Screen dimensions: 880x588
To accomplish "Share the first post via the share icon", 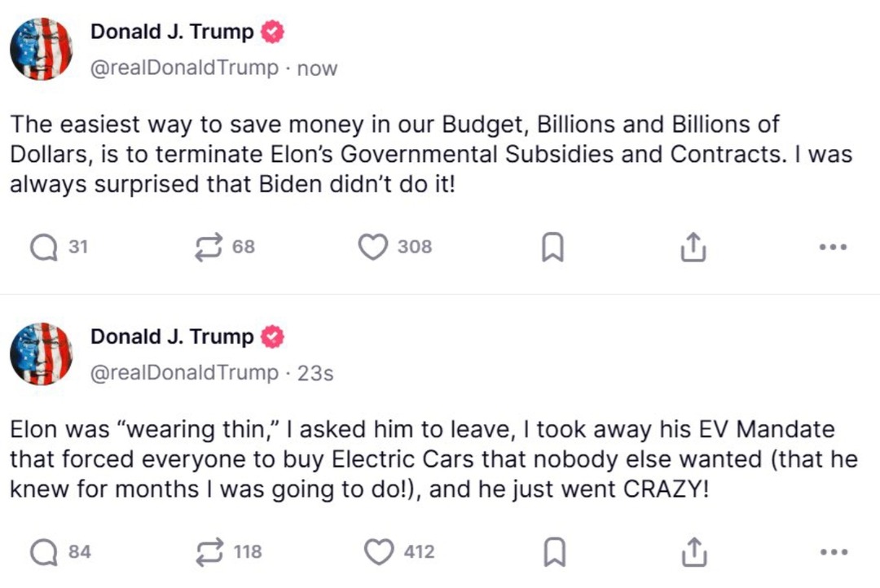I will click(692, 246).
